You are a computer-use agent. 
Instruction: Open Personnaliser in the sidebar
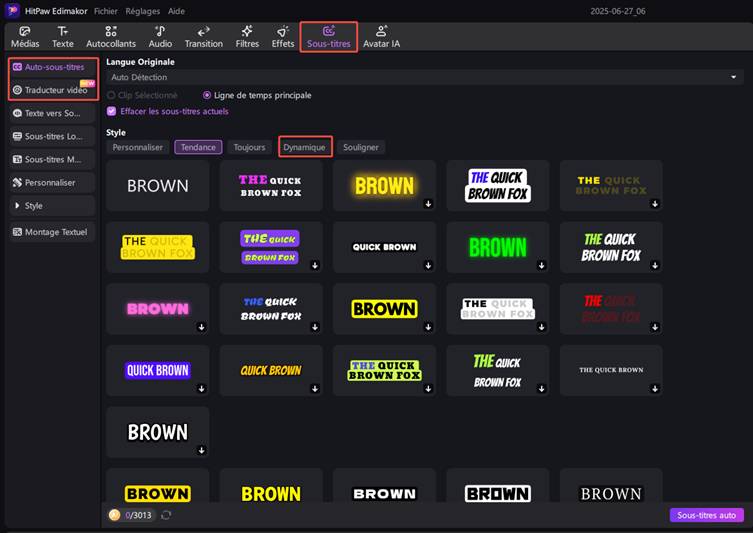click(52, 182)
